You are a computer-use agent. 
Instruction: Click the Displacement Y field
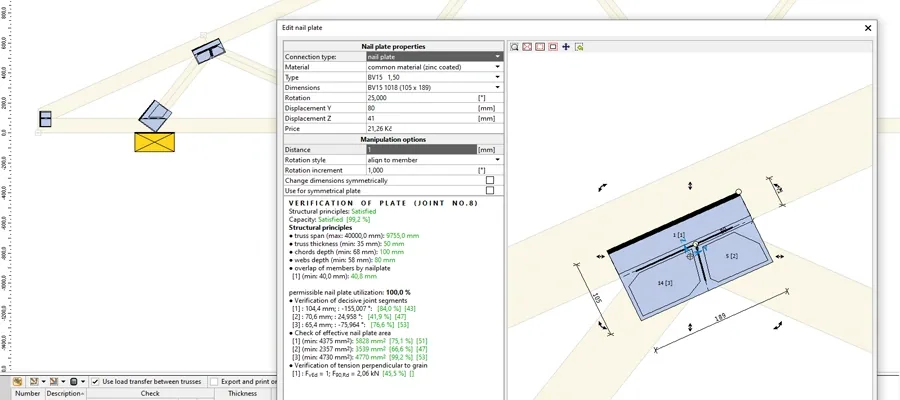tap(421, 108)
